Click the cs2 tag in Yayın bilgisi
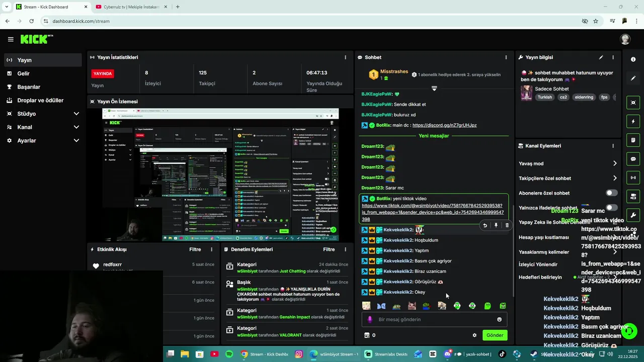 (x=563, y=98)
